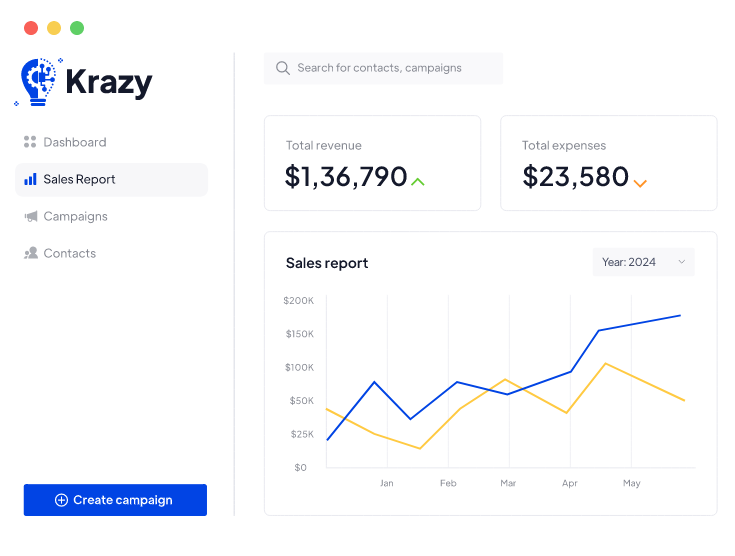Expand the year selector chevron
The width and height of the screenshot is (735, 556).
tap(682, 262)
